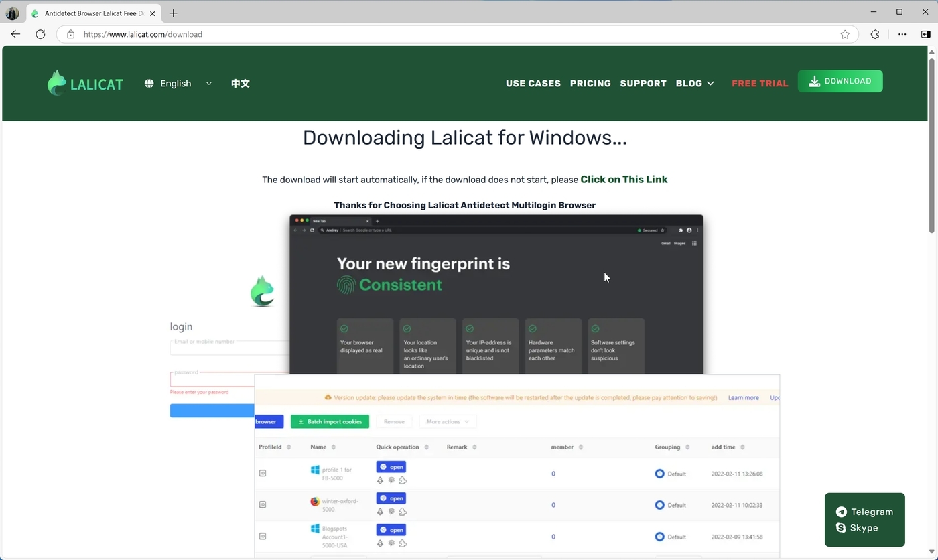Click the 'Click on This Link' download link

click(x=624, y=179)
